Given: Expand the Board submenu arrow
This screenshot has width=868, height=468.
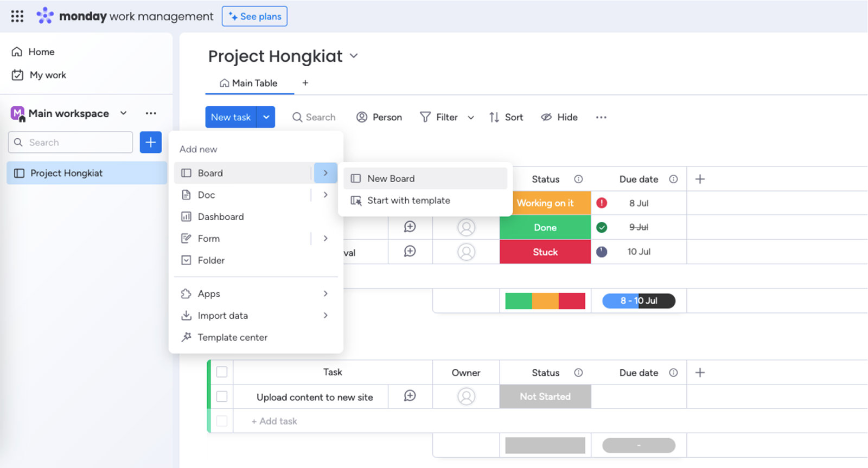Looking at the screenshot, I should 325,173.
